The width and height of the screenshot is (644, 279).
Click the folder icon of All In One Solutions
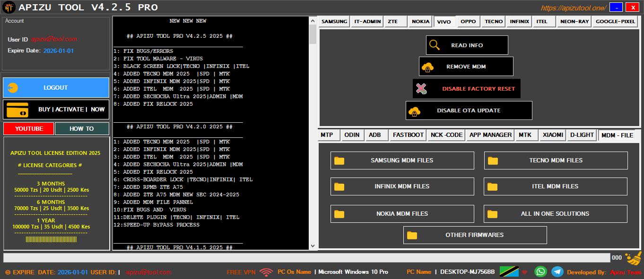coord(493,214)
